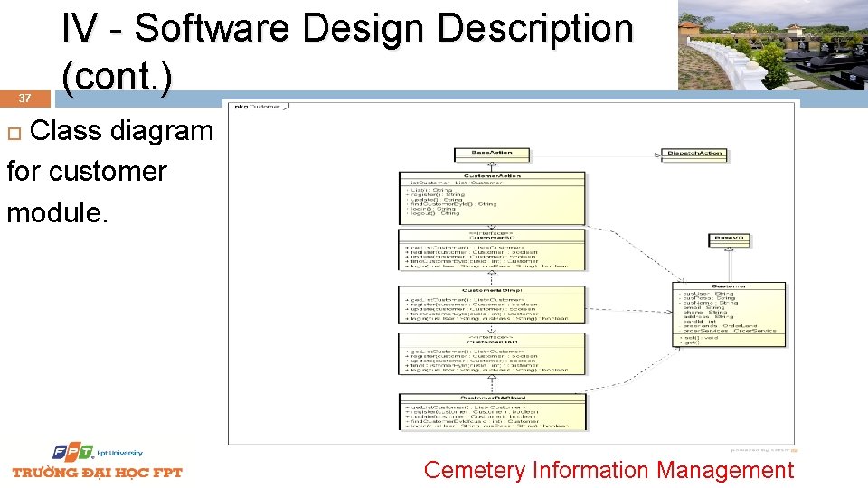Click the 'email : String' attribute
868x488 pixels.
(704, 307)
